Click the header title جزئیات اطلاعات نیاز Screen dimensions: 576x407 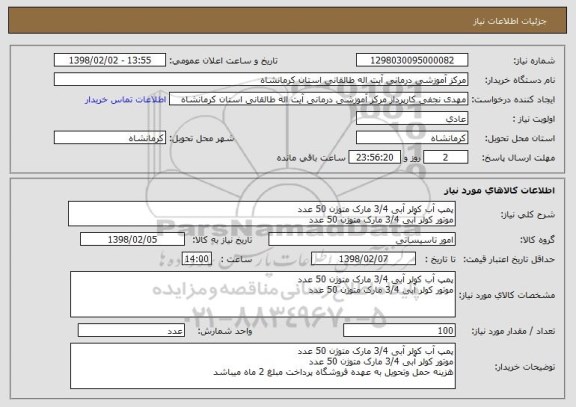510,21
